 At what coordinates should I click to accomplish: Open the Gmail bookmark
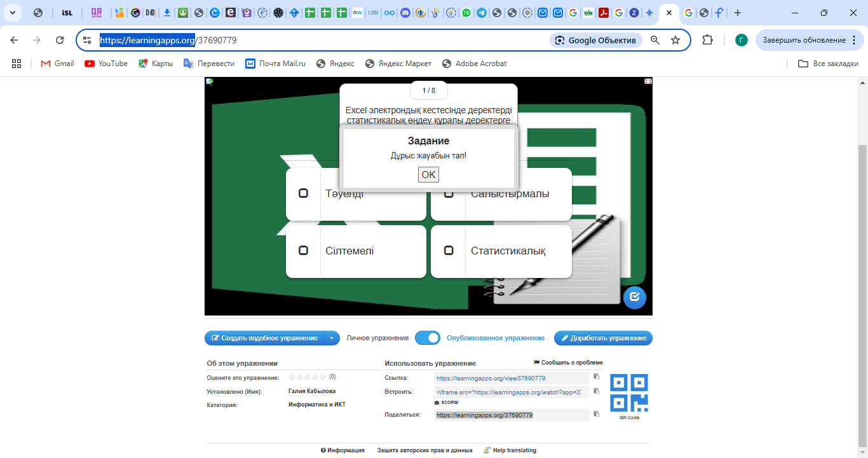[x=57, y=64]
